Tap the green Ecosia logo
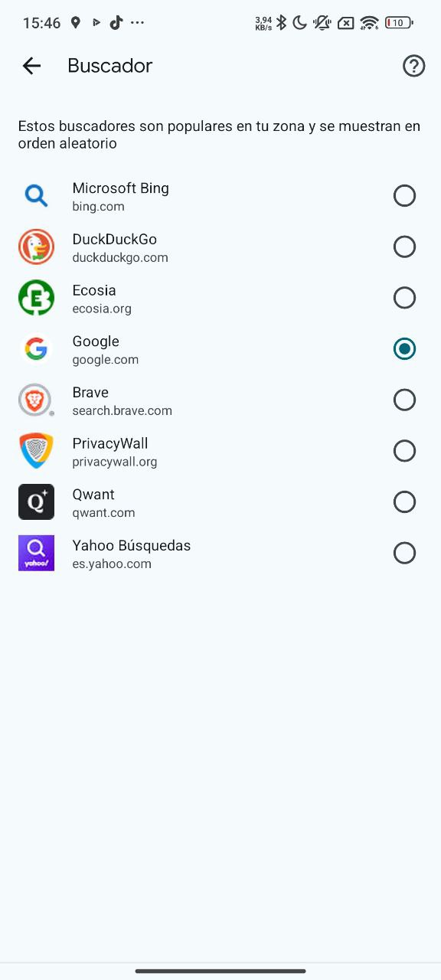 point(36,297)
